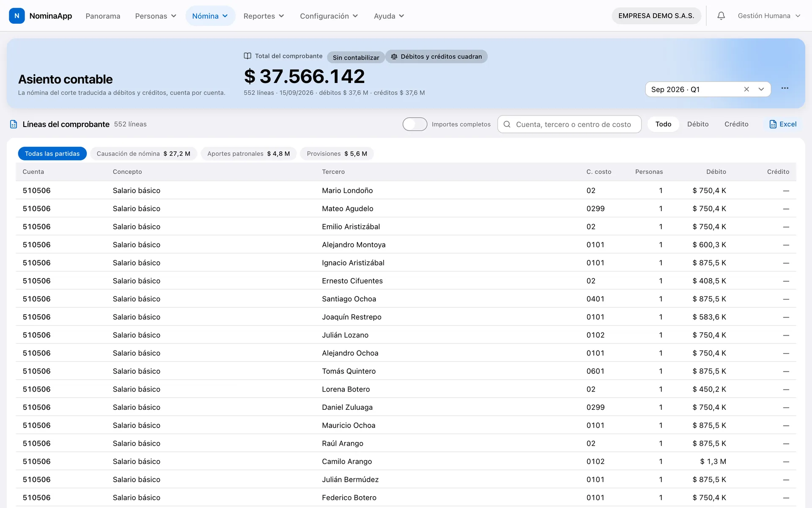Sort by the Débito column header
This screenshot has height=508, width=812.
pos(716,172)
